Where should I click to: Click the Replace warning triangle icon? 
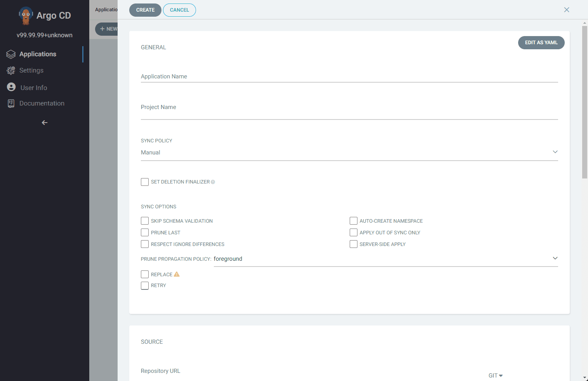pyautogui.click(x=177, y=274)
